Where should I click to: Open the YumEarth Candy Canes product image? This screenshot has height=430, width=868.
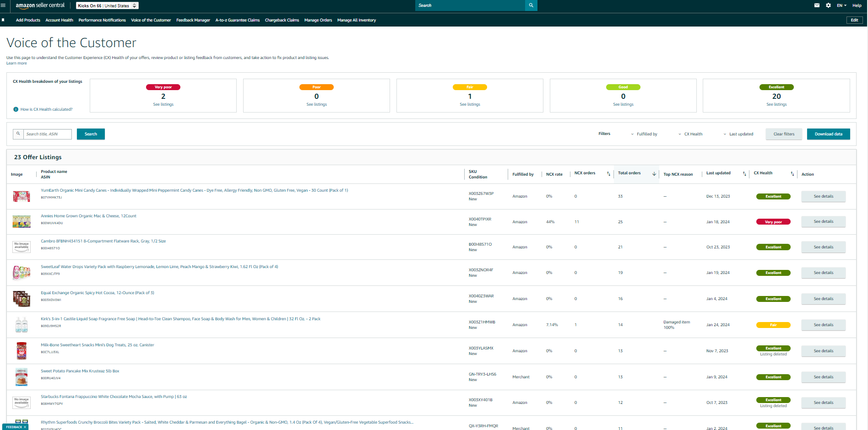click(22, 196)
